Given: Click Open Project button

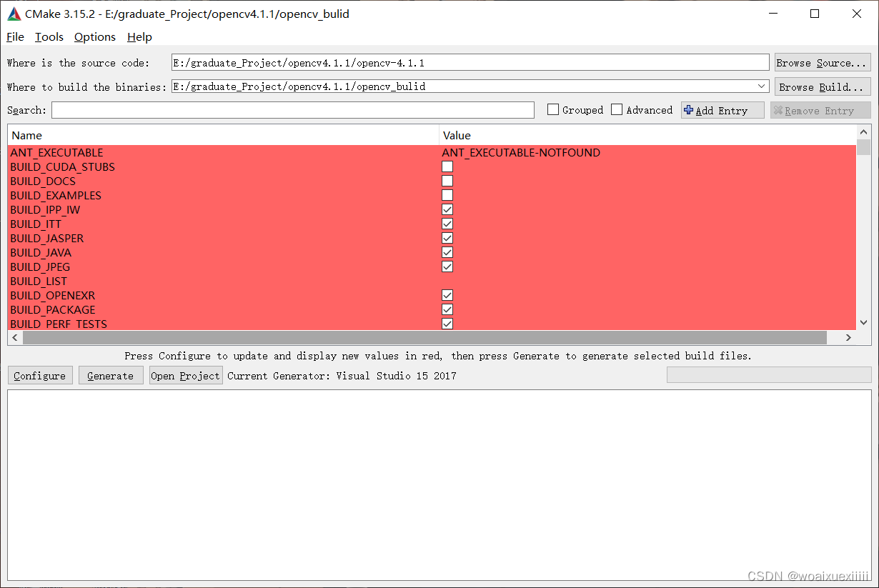Looking at the screenshot, I should 185,375.
